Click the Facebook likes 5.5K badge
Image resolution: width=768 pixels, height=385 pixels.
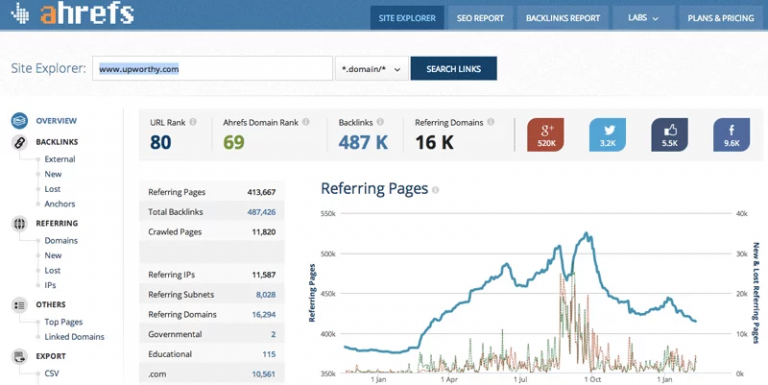pos(670,135)
